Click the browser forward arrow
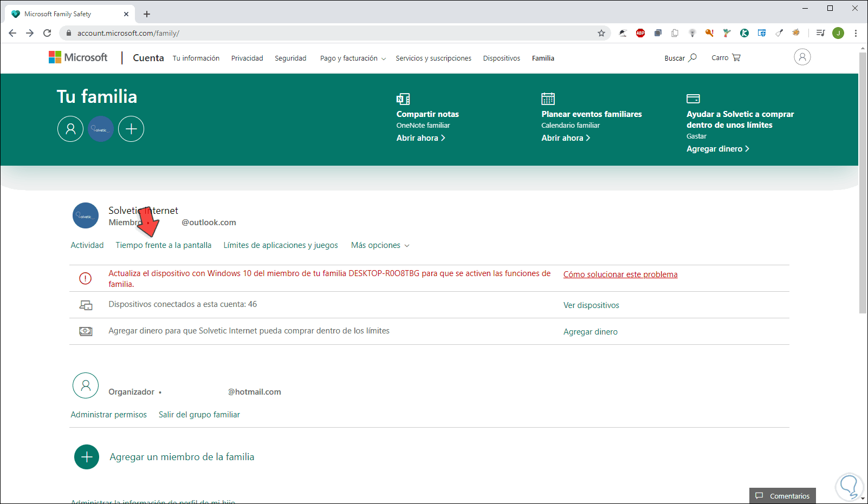 point(30,33)
